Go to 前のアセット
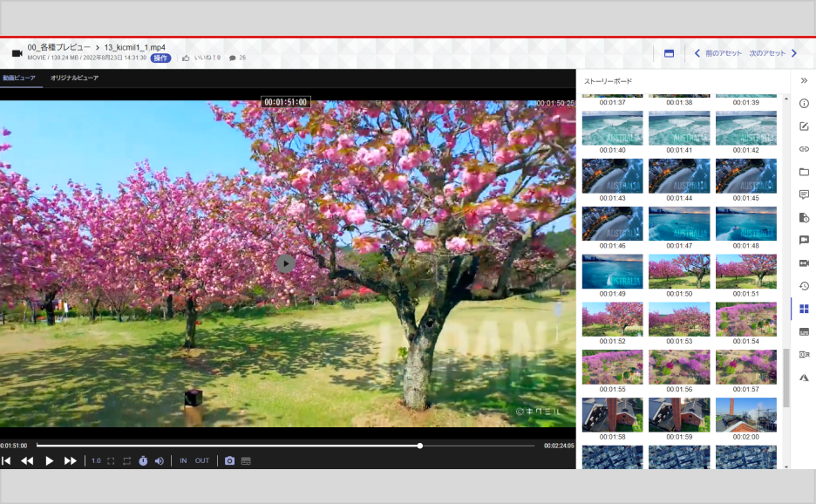This screenshot has width=816, height=504. coord(718,53)
